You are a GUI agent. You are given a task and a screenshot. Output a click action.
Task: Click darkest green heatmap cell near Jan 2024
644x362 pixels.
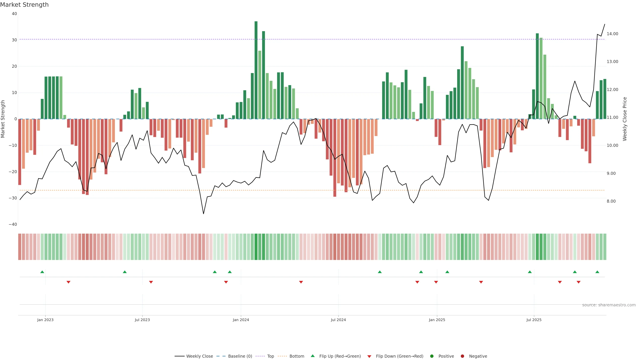click(x=256, y=247)
